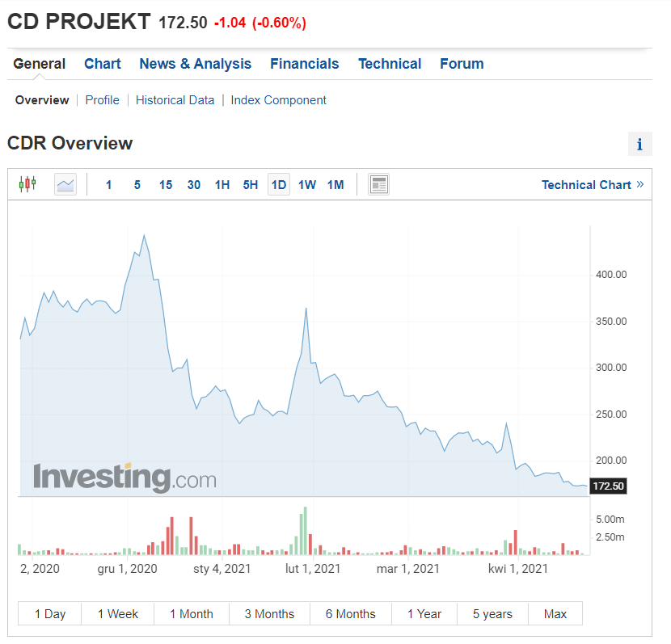Set chart range to 1 Month
The width and height of the screenshot is (671, 644).
coord(192,613)
